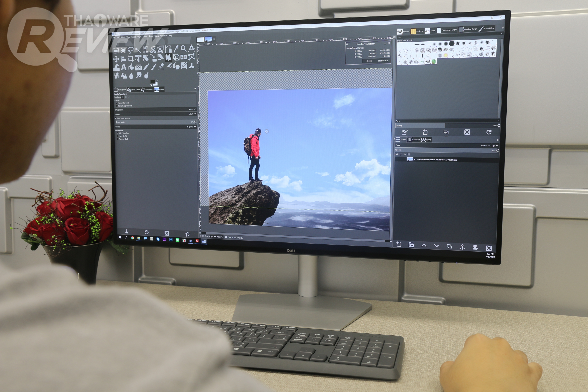Switch to the Channels tab
Screen dimensions: 588x392
pos(414,140)
